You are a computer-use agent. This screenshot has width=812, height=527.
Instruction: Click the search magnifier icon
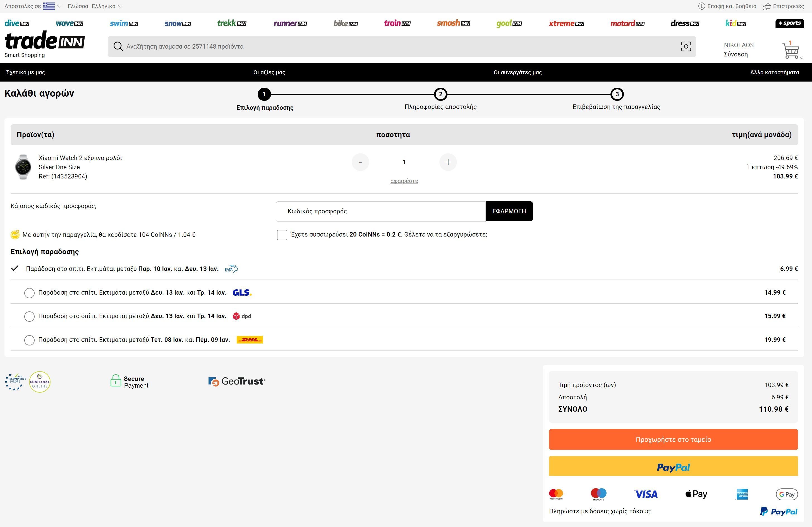118,46
